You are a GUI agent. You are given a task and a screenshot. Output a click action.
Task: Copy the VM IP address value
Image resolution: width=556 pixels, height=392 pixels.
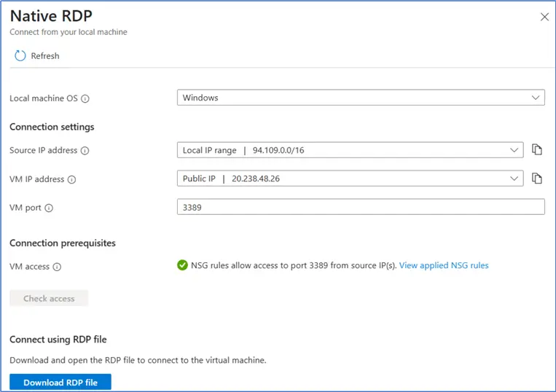pyautogui.click(x=537, y=179)
